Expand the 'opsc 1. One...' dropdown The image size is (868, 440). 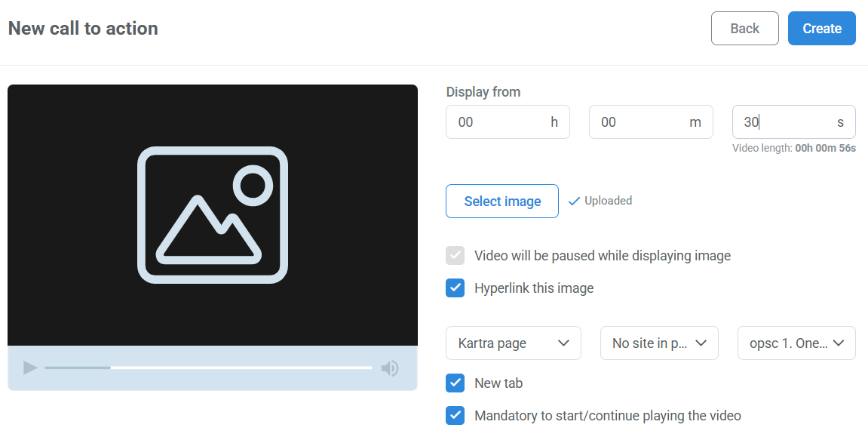pyautogui.click(x=796, y=343)
